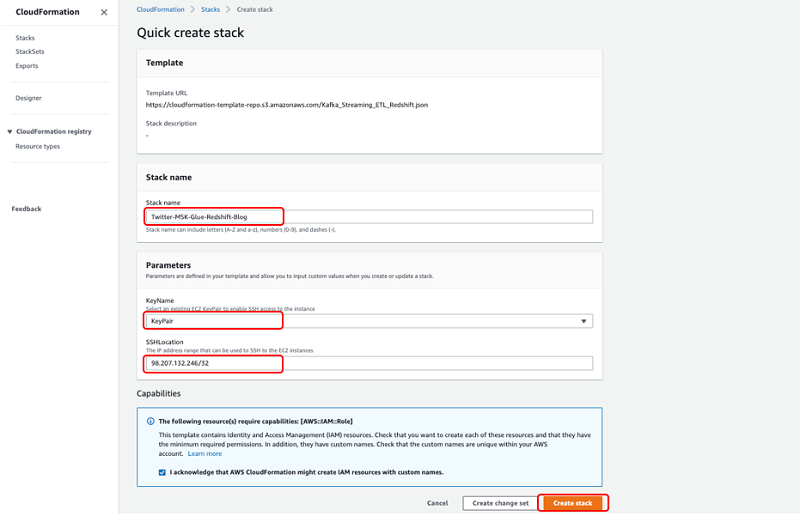
Task: Go to Stacks breadcrumb
Action: tap(210, 9)
